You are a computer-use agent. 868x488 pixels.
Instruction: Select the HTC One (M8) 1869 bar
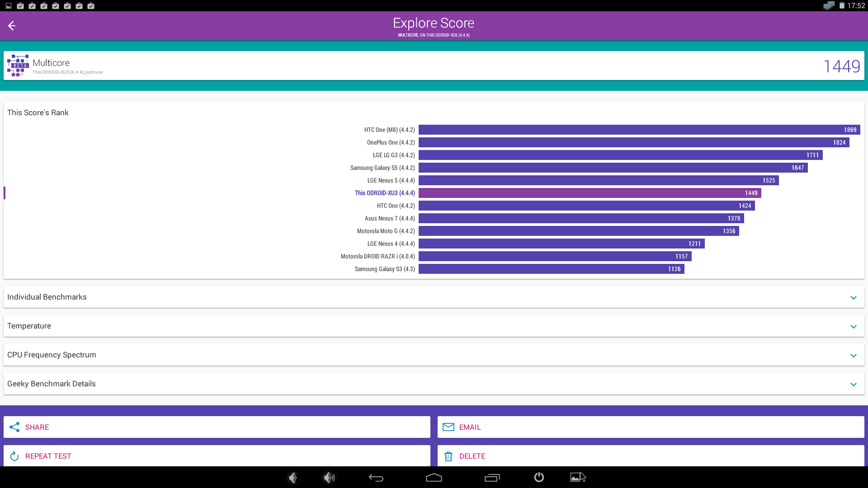pos(639,130)
